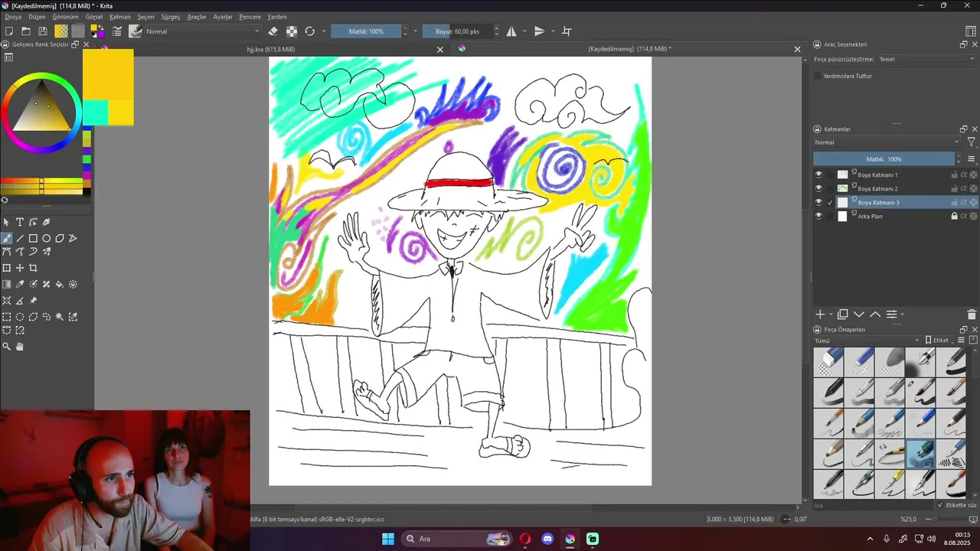Add new layer plus button
Viewport: 980px width, 551px height.
tap(820, 315)
